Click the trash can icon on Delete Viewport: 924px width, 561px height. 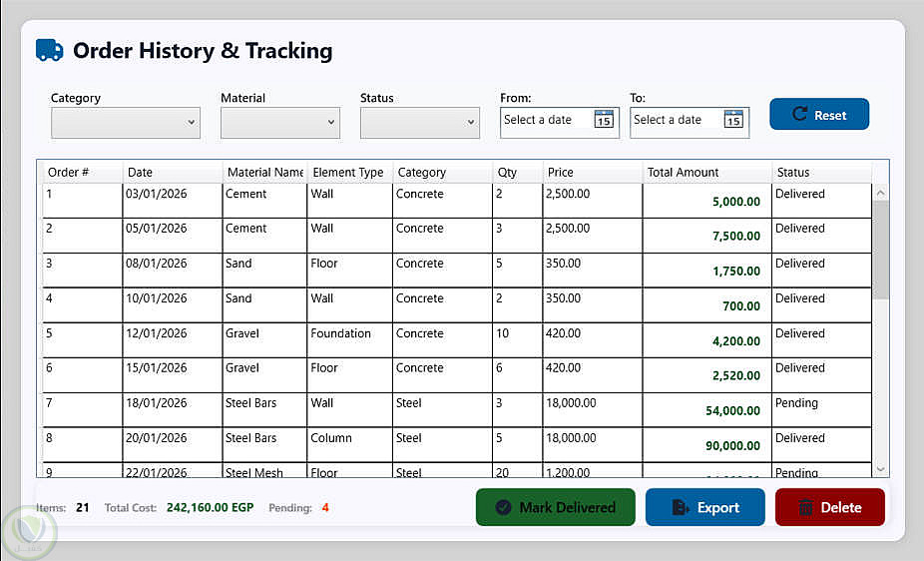pyautogui.click(x=804, y=507)
